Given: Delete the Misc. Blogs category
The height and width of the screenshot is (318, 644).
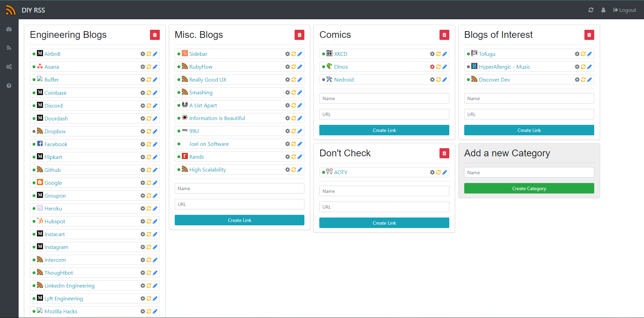Looking at the screenshot, I should [x=299, y=35].
